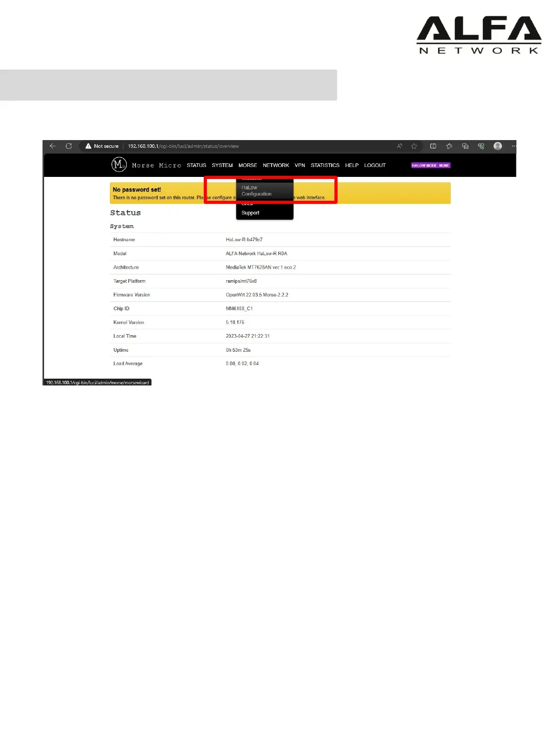This screenshot has height=747, width=560.
Task: Click the read aloud icon in address bar
Action: tap(400, 146)
